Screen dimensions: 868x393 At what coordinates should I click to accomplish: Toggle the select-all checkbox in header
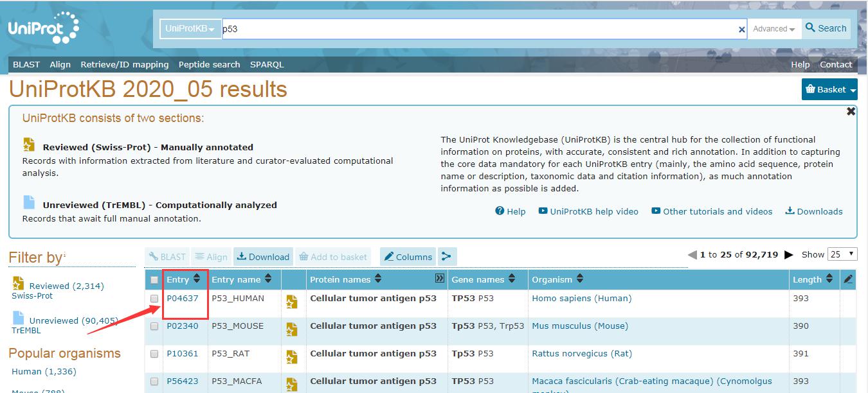pos(154,280)
